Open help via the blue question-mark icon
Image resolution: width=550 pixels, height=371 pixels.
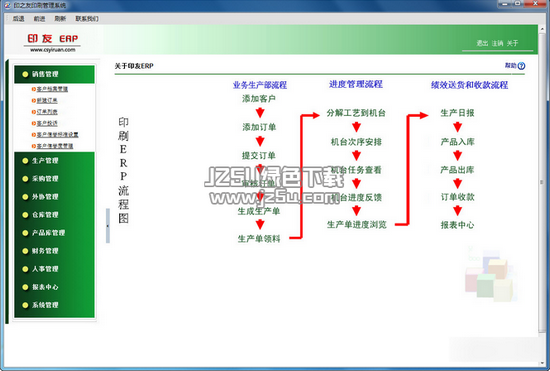click(522, 66)
